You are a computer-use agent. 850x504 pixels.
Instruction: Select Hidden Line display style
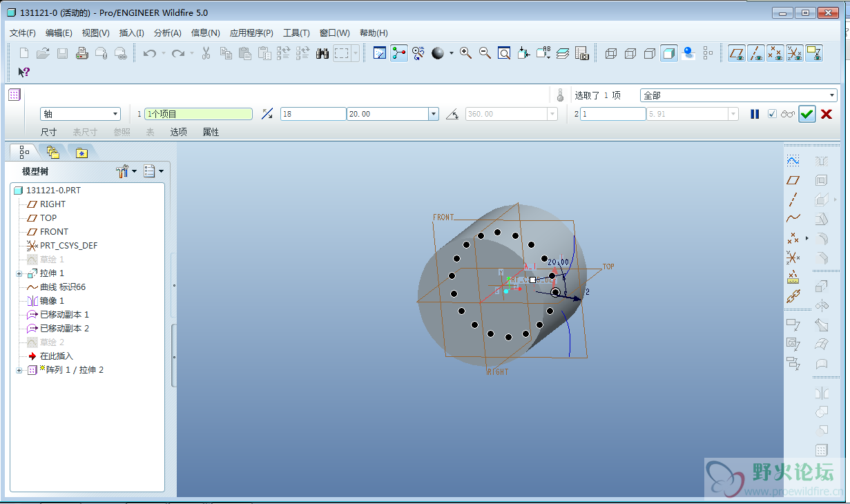click(630, 53)
